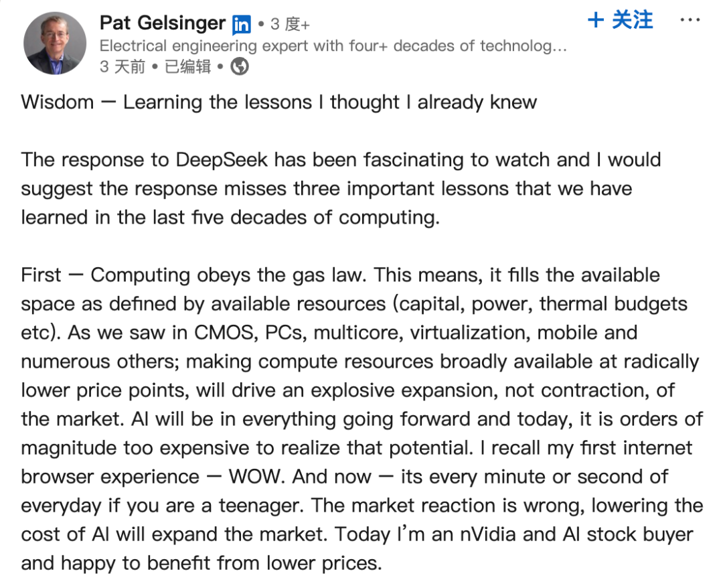The image size is (723, 588).
Task: Click the word CMOS in the paragraph
Action: [x=226, y=333]
